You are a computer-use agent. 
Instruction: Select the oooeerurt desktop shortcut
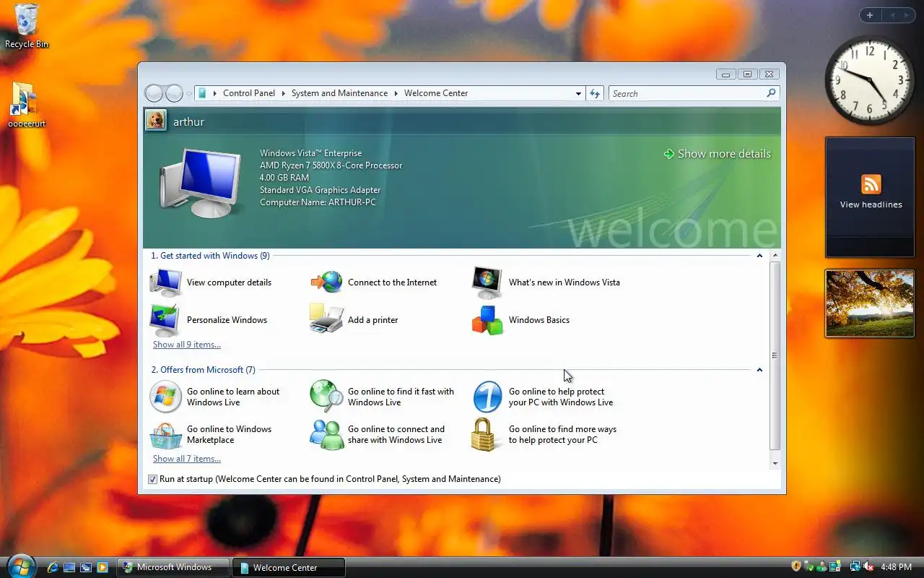pos(27,105)
